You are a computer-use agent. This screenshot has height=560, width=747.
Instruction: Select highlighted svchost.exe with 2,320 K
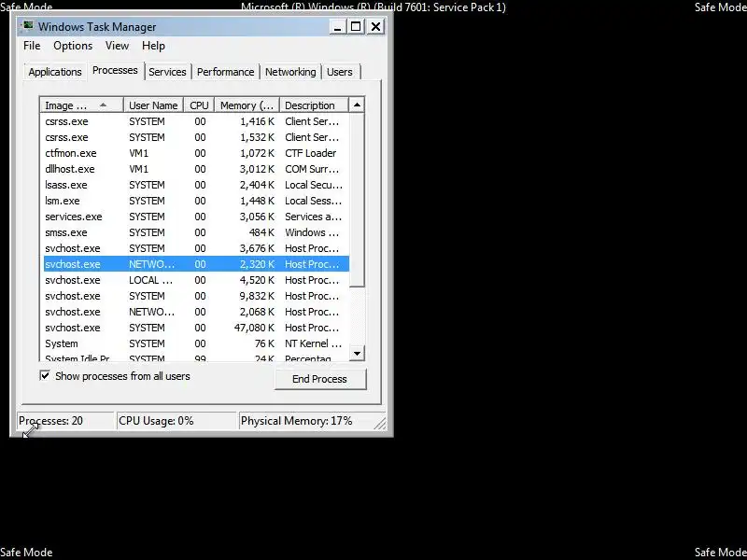tap(196, 264)
